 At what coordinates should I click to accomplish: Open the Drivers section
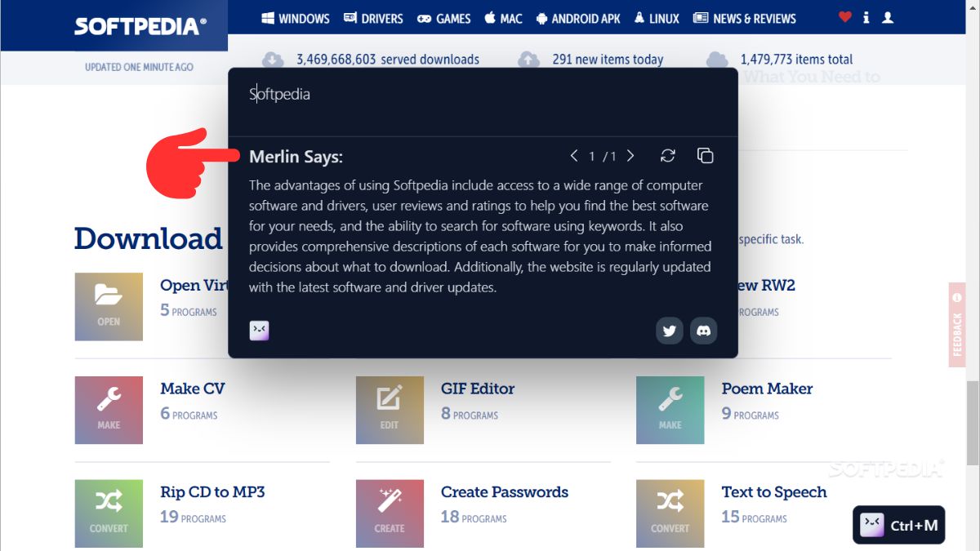tap(373, 18)
